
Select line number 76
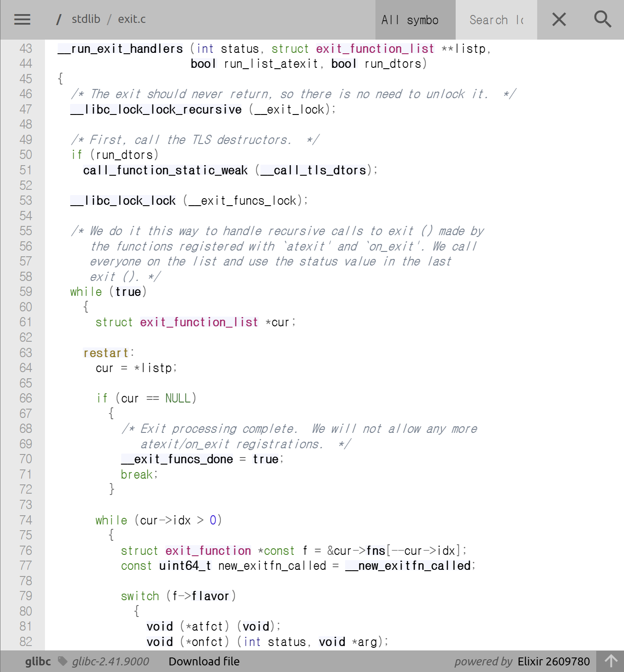pyautogui.click(x=26, y=550)
